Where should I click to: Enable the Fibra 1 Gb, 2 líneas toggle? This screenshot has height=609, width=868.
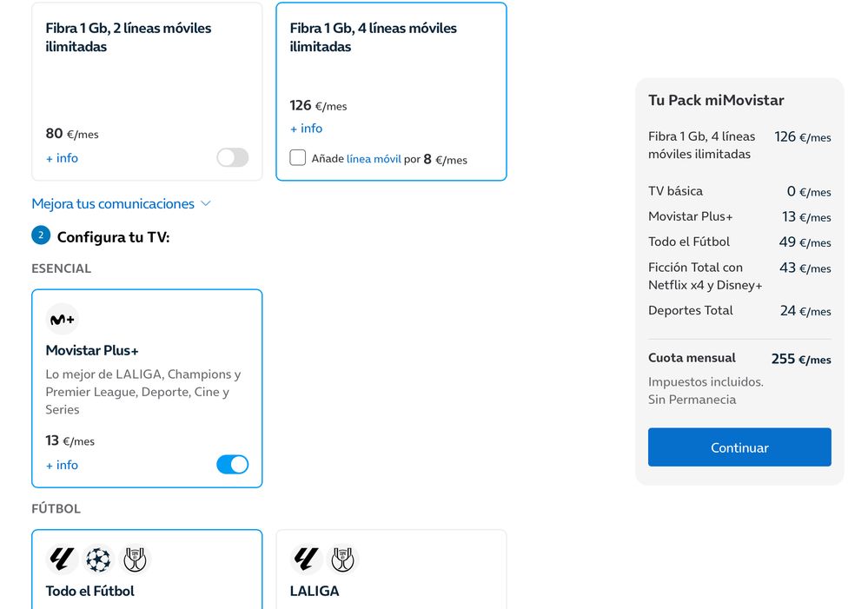pos(232,157)
